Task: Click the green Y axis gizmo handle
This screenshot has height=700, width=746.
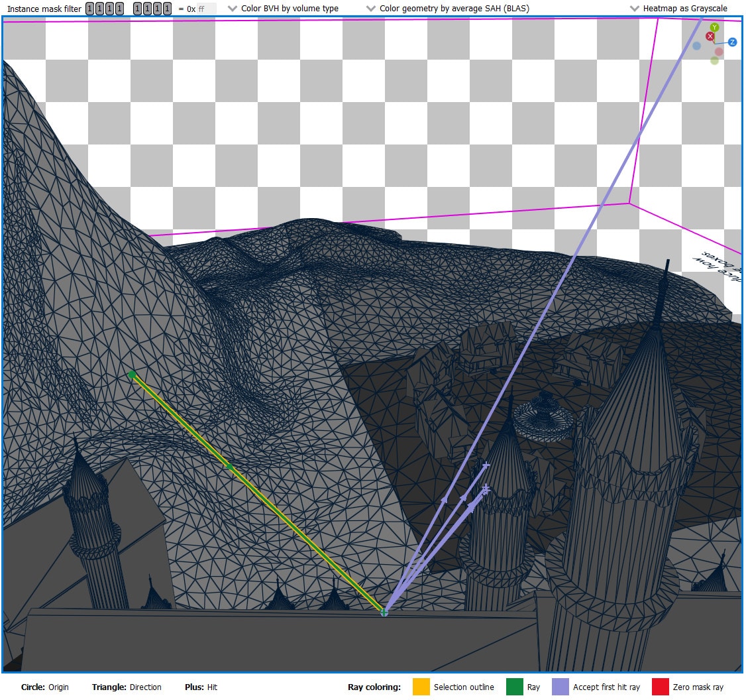Action: pos(714,28)
